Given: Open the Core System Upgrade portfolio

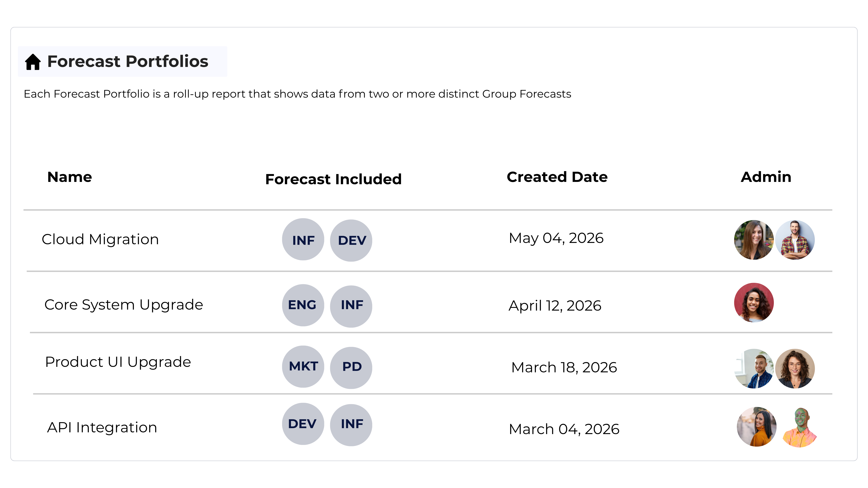Looking at the screenshot, I should (x=124, y=305).
